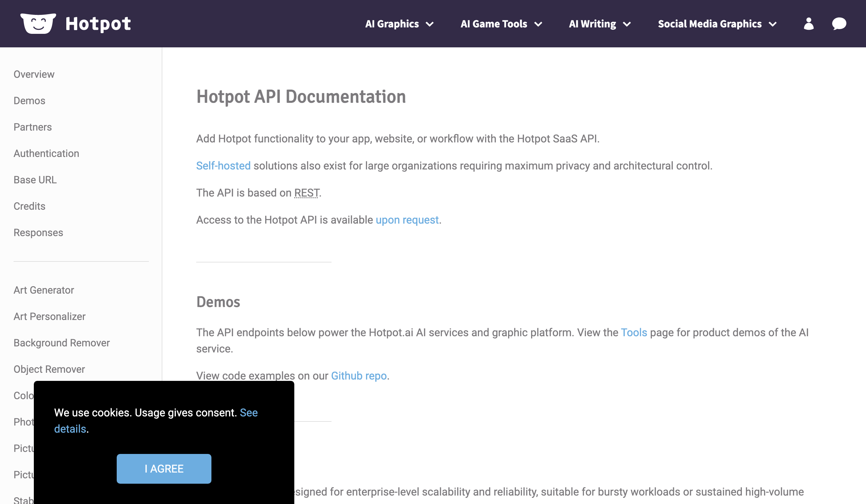Open the AI Graphics menu
The height and width of the screenshot is (504, 866).
tap(392, 24)
